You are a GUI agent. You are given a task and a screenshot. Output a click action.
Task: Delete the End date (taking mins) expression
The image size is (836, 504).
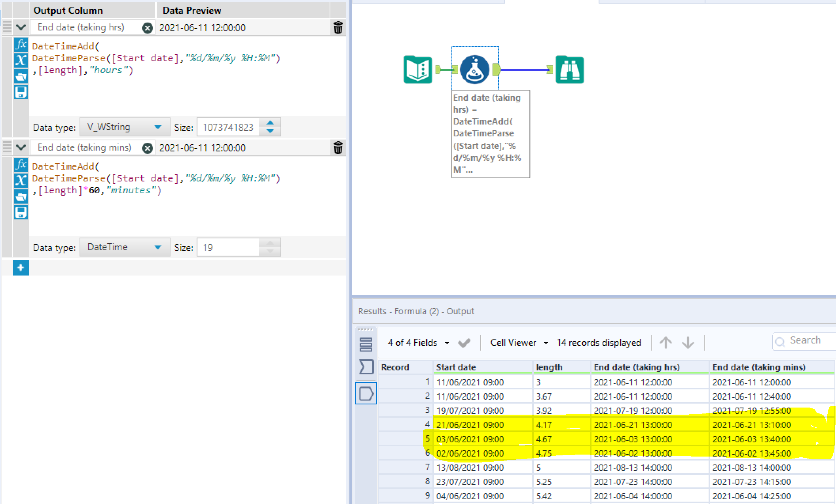tap(338, 148)
